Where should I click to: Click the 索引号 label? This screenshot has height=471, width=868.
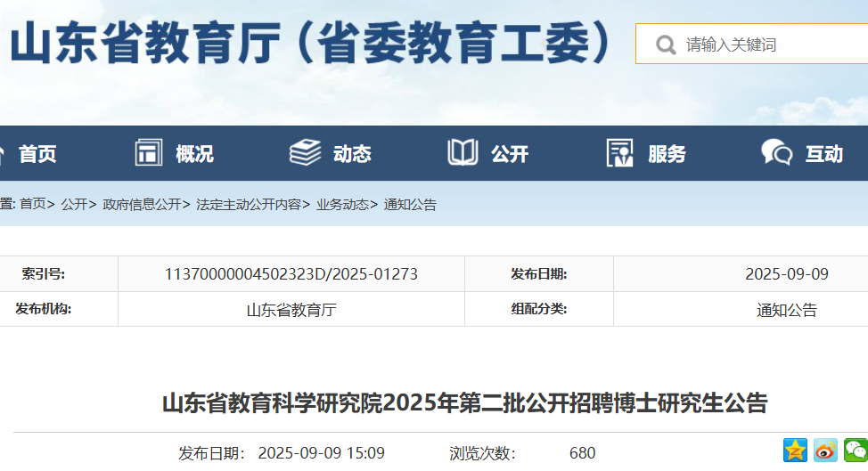point(43,274)
